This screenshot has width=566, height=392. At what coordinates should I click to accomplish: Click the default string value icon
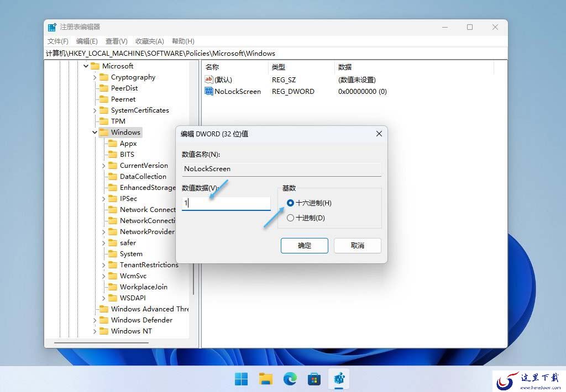click(208, 80)
